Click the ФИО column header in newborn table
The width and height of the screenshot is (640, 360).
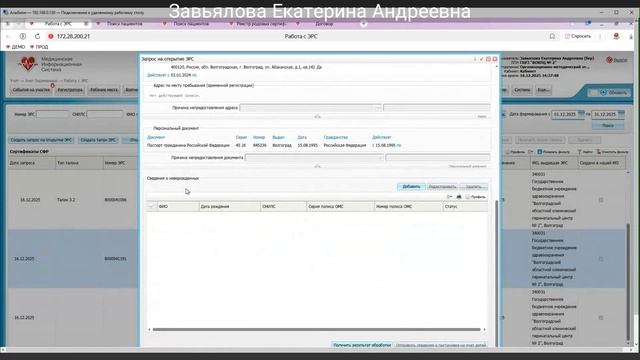click(x=178, y=207)
